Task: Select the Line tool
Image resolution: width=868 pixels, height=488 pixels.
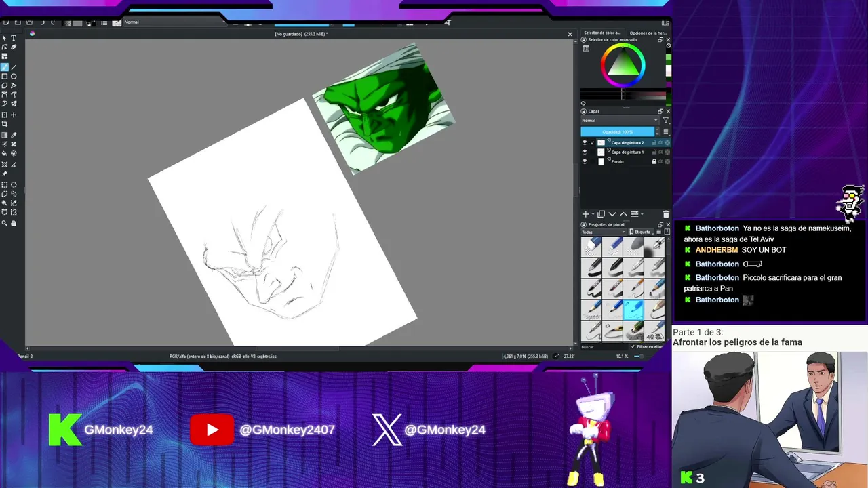Action: pos(14,67)
